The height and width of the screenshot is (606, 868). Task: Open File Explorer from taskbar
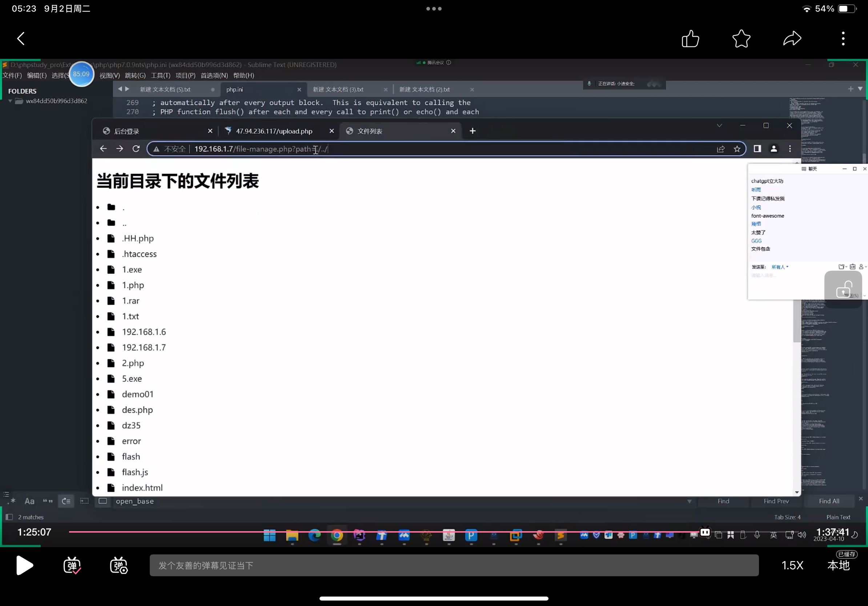(x=292, y=536)
